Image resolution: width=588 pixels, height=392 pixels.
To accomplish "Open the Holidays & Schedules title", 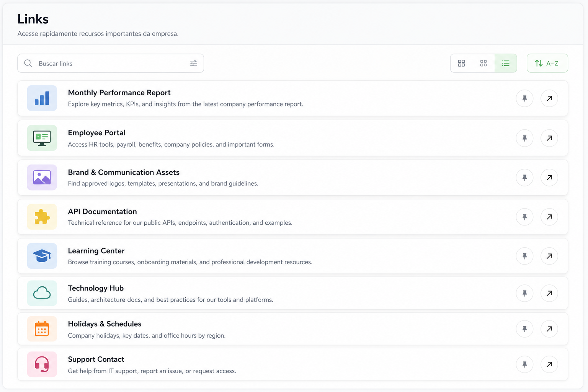I will point(105,324).
